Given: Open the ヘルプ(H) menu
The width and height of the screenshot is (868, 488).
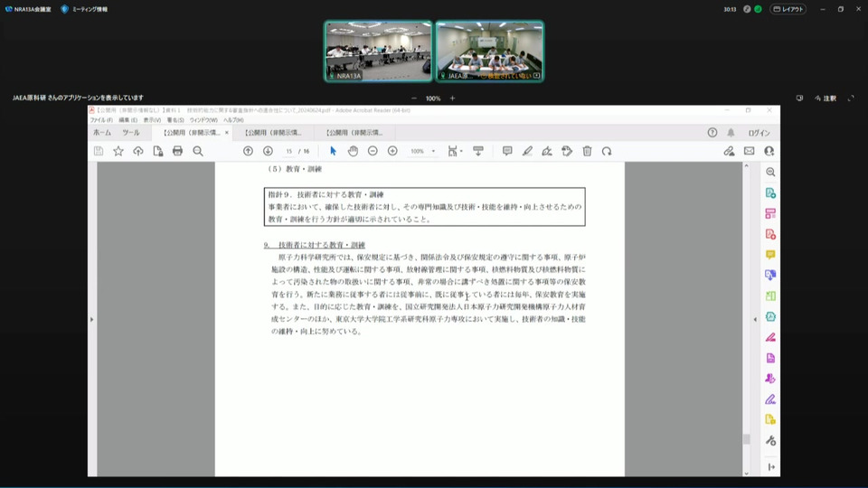Looking at the screenshot, I should click(233, 120).
